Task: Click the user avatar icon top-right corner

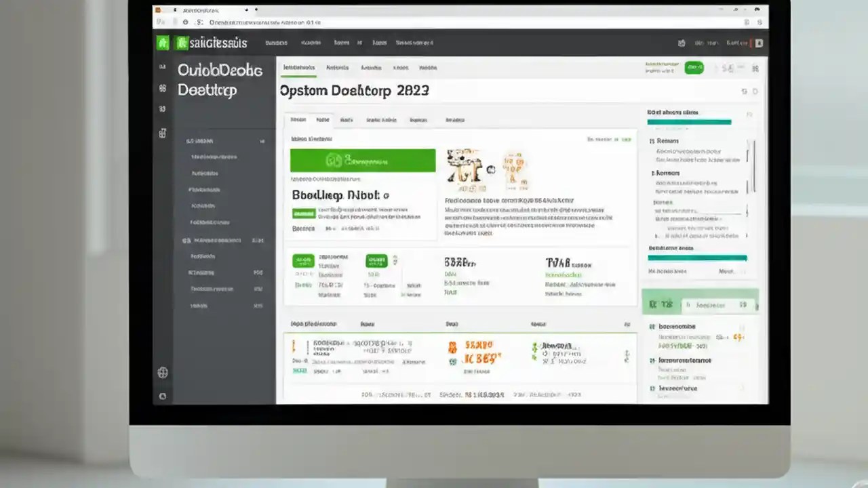Action: [759, 43]
